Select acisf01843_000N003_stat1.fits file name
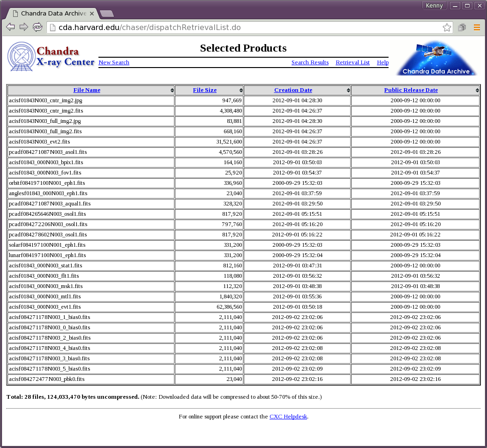487x448 pixels. 45,265
